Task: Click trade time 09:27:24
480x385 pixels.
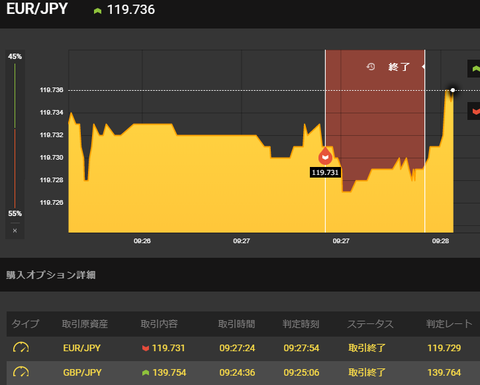Action: [x=237, y=348]
